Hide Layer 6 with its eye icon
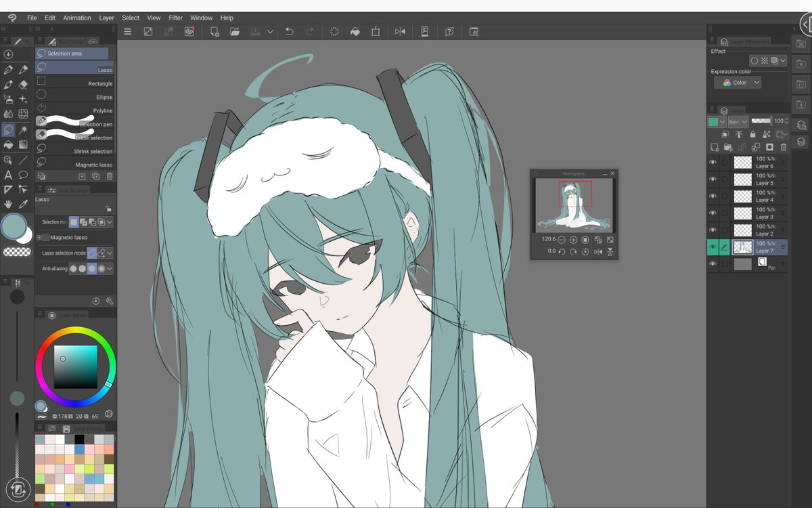The height and width of the screenshot is (508, 812). pyautogui.click(x=713, y=163)
